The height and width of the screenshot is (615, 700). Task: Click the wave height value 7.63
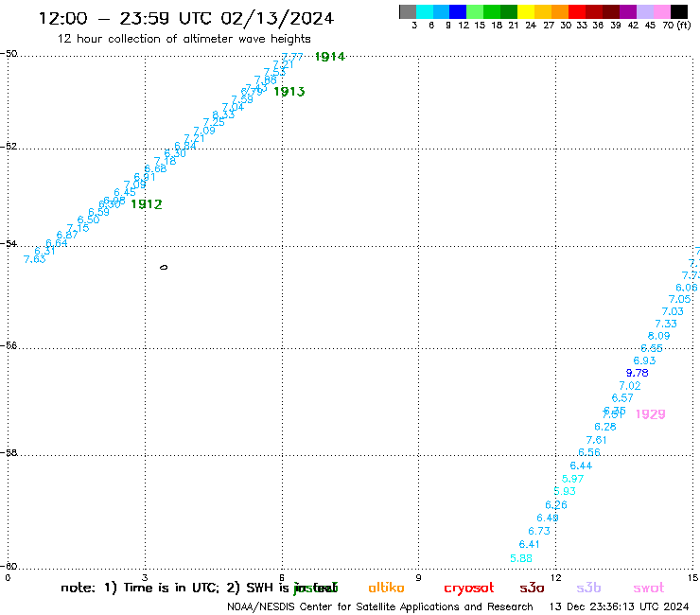tap(34, 259)
